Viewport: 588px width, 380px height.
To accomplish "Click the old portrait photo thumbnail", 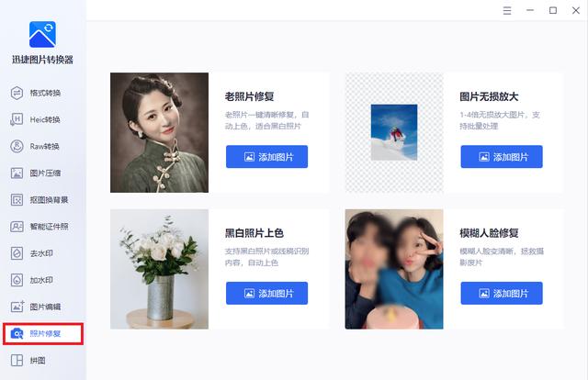I will [x=159, y=133].
